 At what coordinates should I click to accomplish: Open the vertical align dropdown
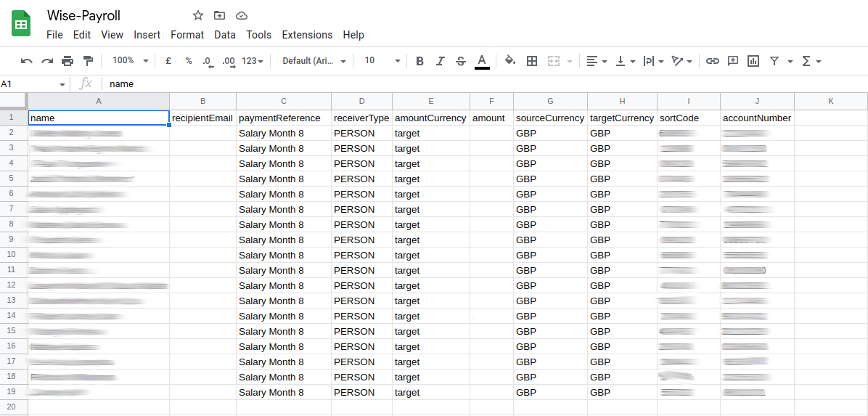626,61
